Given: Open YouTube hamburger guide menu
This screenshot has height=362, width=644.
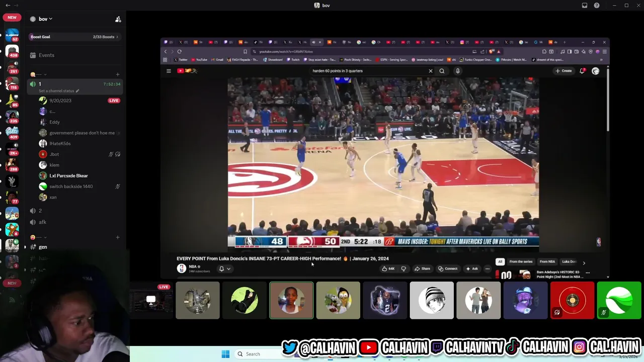Looking at the screenshot, I should coord(169,71).
